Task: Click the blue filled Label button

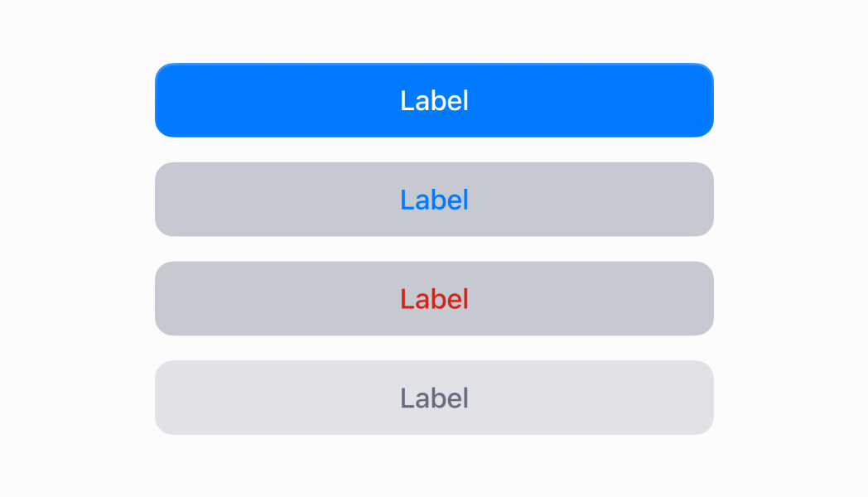Action: (x=434, y=100)
